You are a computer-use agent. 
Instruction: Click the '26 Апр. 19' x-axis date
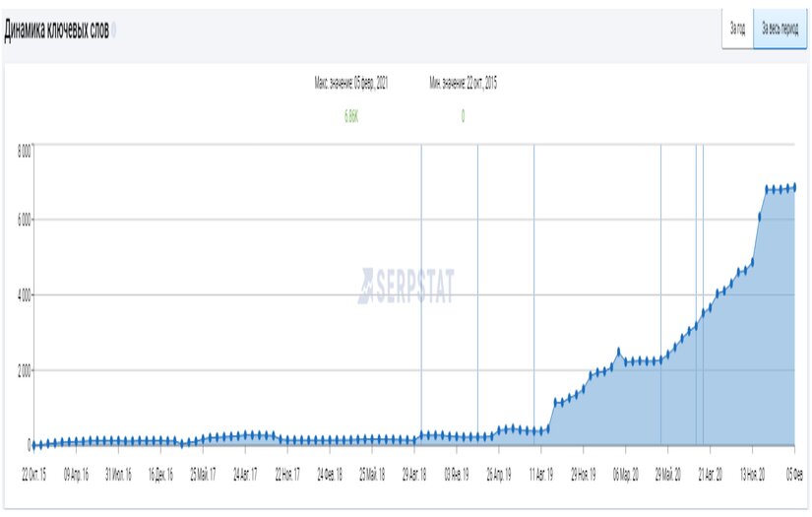pyautogui.click(x=499, y=475)
